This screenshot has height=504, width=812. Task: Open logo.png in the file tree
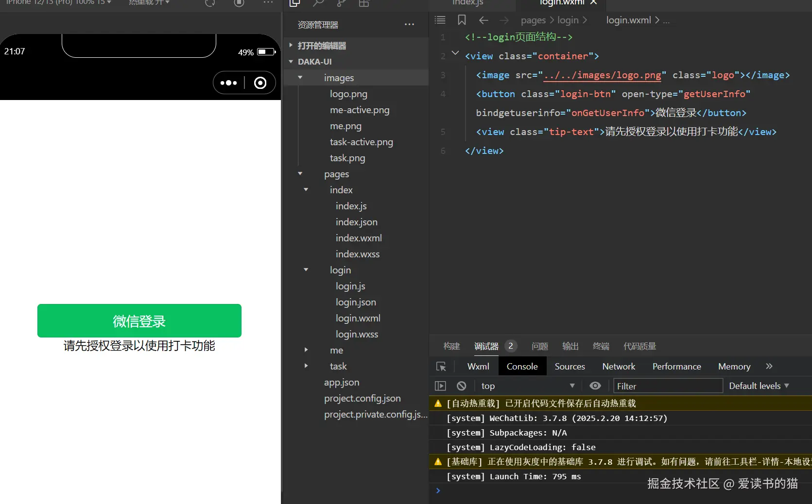click(348, 94)
